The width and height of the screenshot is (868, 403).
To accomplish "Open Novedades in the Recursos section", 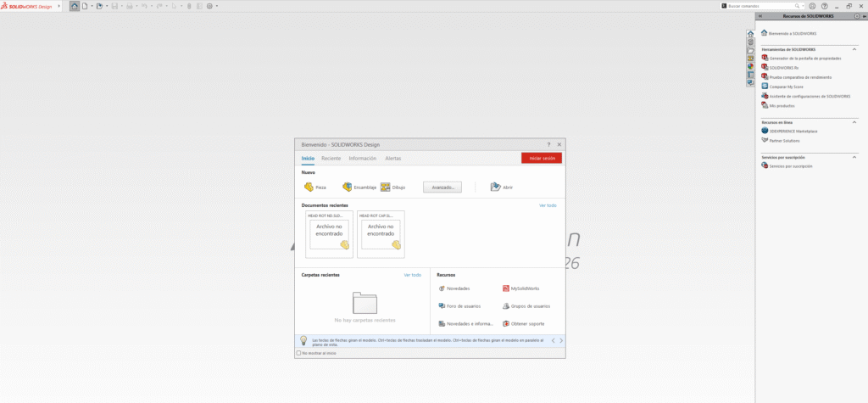I will pyautogui.click(x=454, y=288).
